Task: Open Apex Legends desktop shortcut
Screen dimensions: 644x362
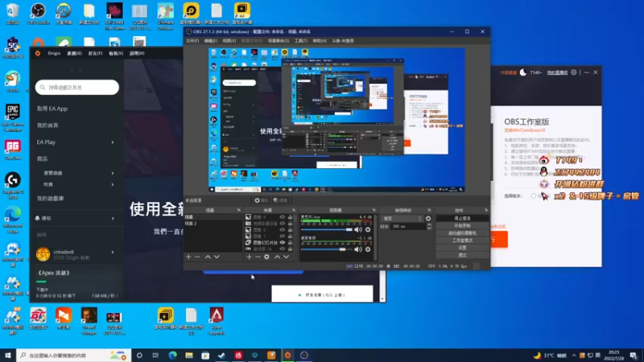Action: coord(217,321)
